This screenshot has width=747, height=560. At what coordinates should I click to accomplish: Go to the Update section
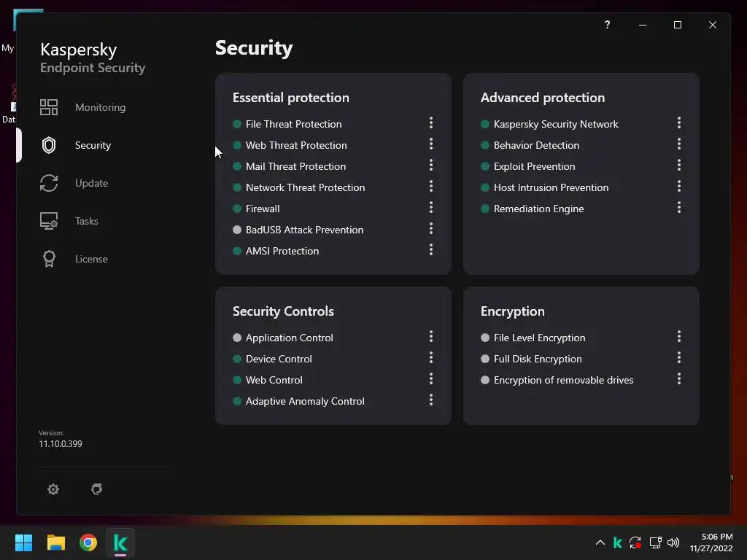click(x=91, y=183)
